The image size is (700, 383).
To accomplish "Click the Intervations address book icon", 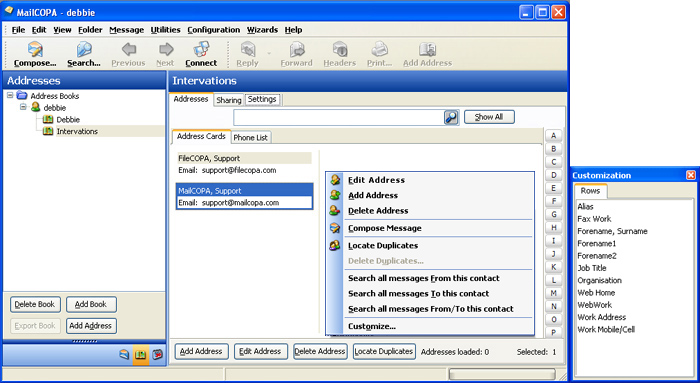I will pyautogui.click(x=48, y=131).
